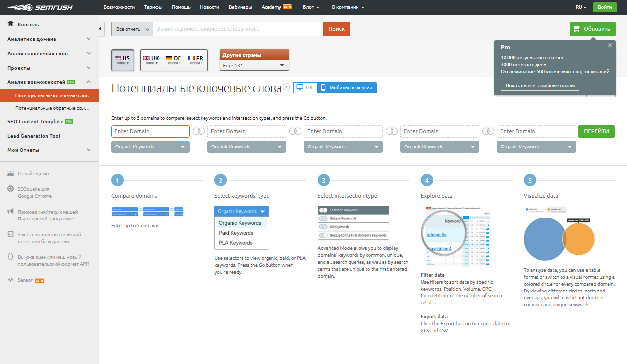
Task: Click the Select intersection type illustration
Action: coord(353,223)
